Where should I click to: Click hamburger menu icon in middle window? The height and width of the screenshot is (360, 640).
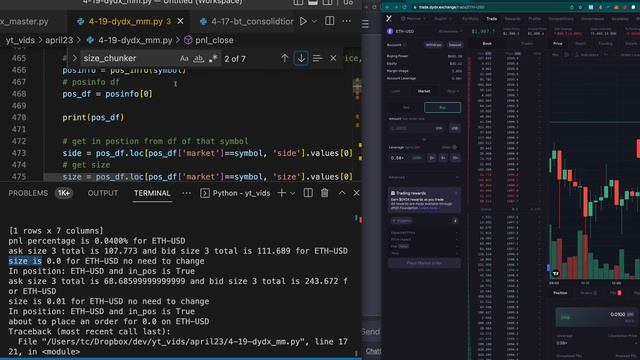tap(365, 24)
